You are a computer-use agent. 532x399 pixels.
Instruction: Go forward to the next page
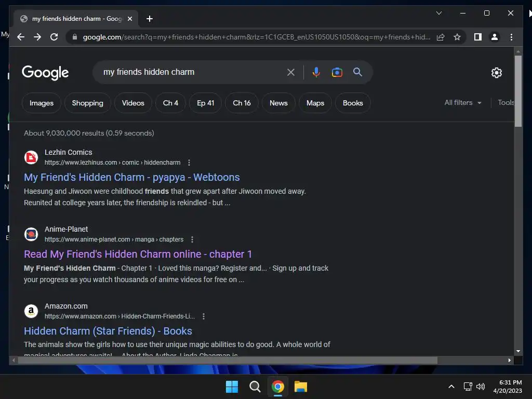[x=37, y=37]
